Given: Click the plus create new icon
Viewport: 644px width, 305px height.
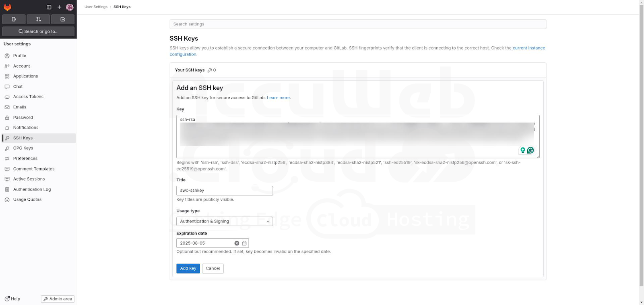Looking at the screenshot, I should (59, 7).
